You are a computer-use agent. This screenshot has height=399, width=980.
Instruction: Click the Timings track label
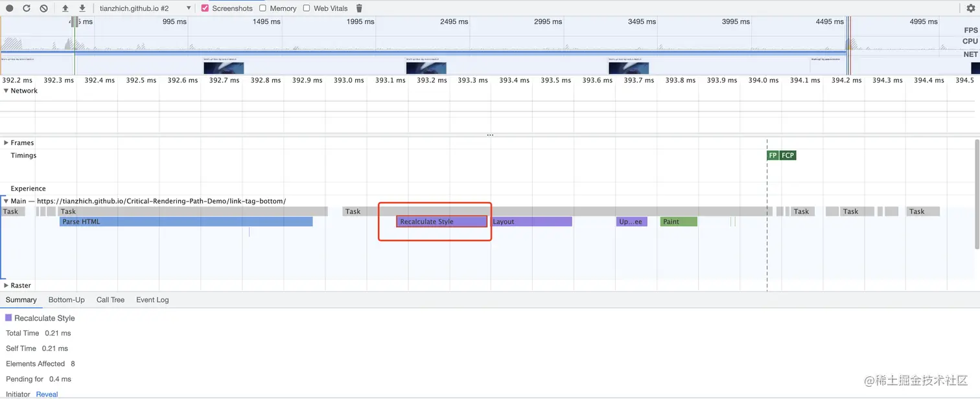23,155
